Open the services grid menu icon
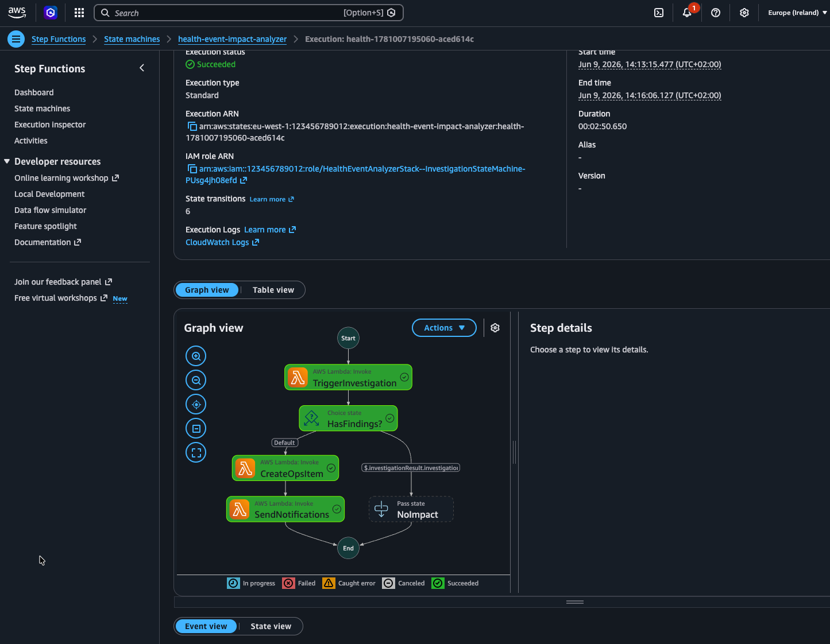The height and width of the screenshot is (644, 830). coord(79,13)
